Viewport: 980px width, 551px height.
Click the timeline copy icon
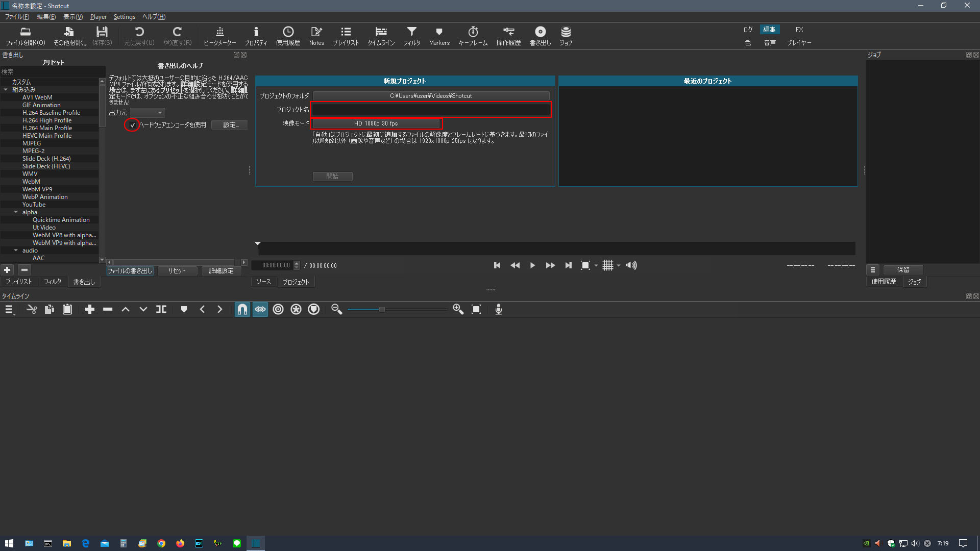click(50, 309)
